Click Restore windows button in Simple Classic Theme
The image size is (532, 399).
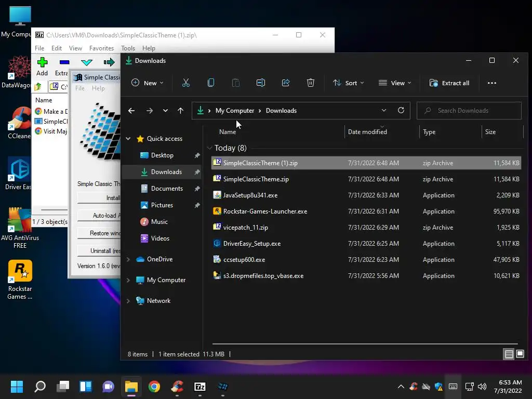[x=99, y=233]
